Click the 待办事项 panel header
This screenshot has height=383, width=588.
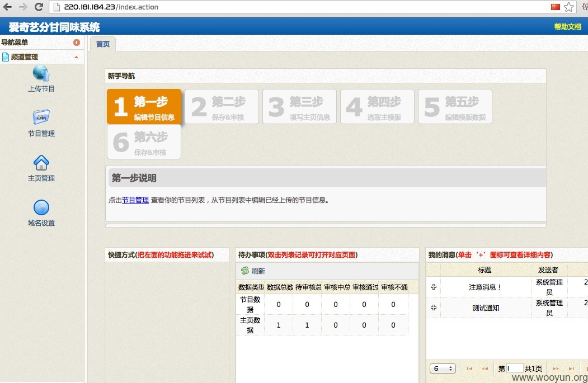point(327,255)
